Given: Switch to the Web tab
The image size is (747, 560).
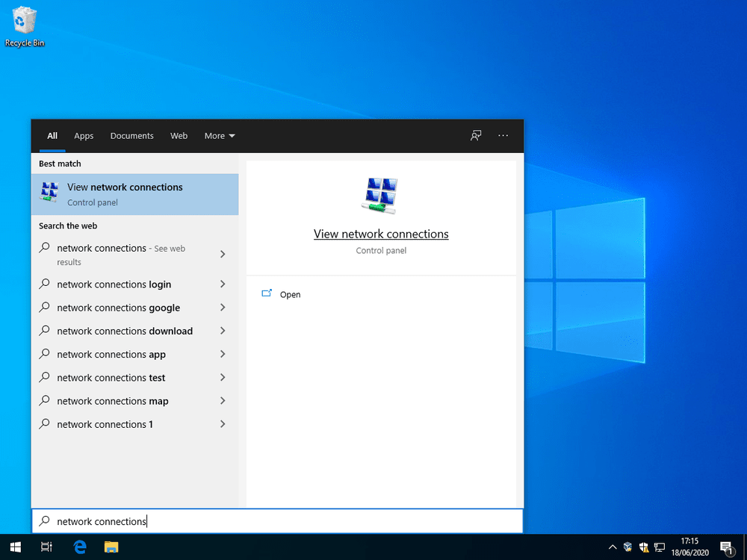Looking at the screenshot, I should click(179, 136).
